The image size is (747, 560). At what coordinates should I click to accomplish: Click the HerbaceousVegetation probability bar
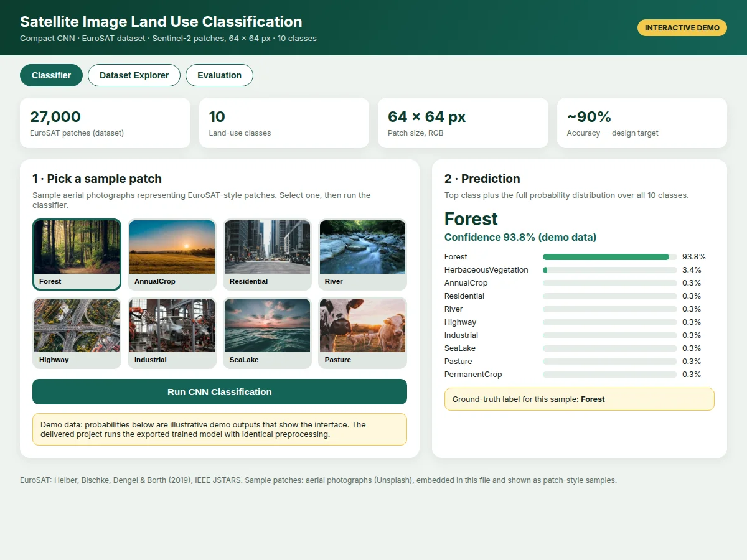pos(610,270)
